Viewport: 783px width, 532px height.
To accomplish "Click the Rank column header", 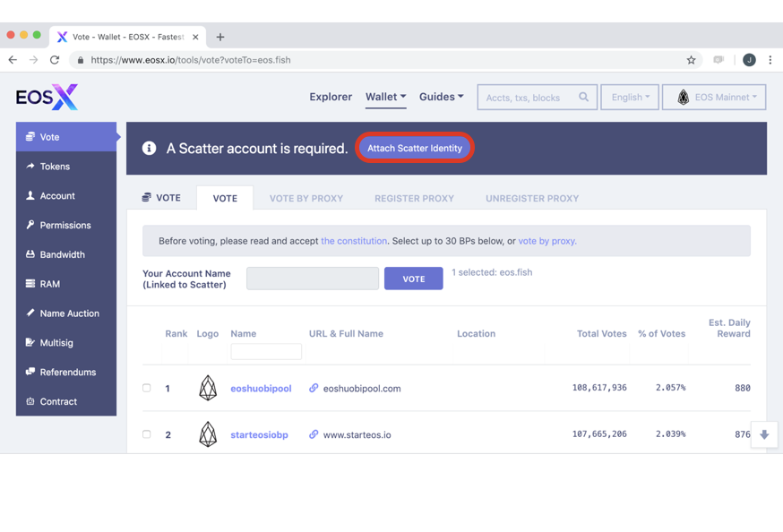I will [176, 333].
